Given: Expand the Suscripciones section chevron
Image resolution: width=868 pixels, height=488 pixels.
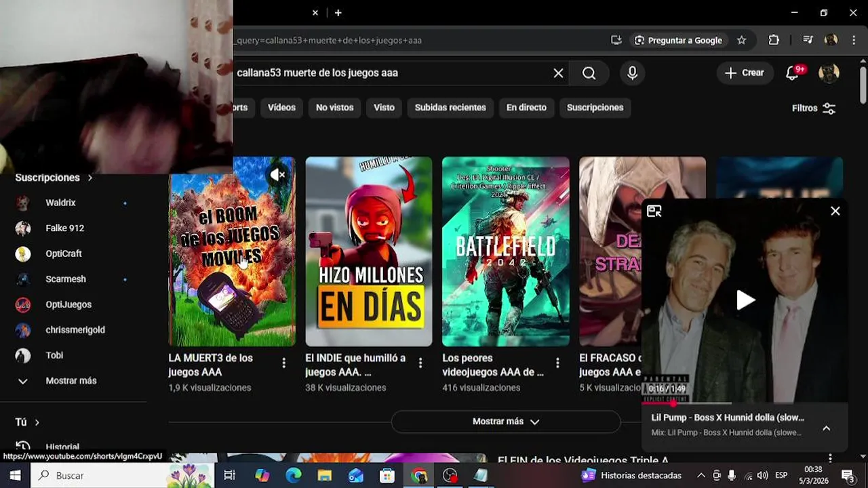Looking at the screenshot, I should coord(90,178).
